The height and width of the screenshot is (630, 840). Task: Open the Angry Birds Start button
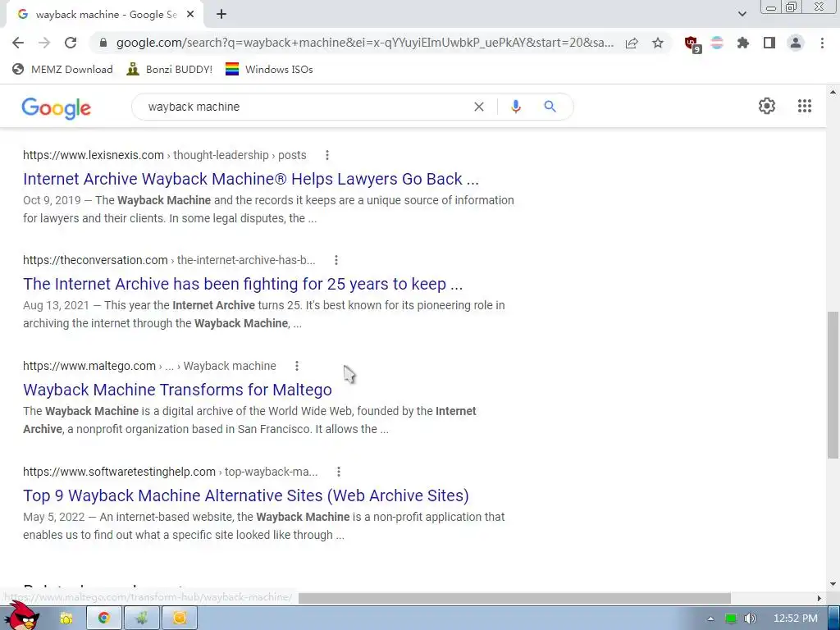pyautogui.click(x=21, y=616)
